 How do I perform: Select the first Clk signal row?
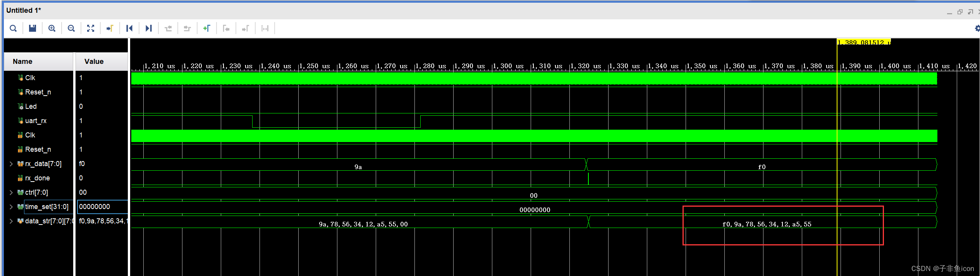pos(30,78)
